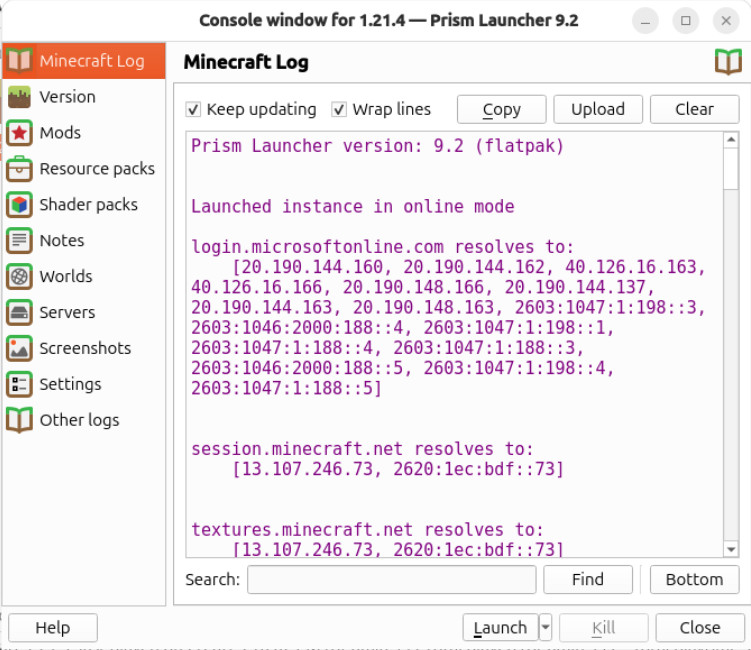The image size is (751, 650).
Task: Click 'textures.minecraft.net resolves to:' line
Action: (x=367, y=530)
